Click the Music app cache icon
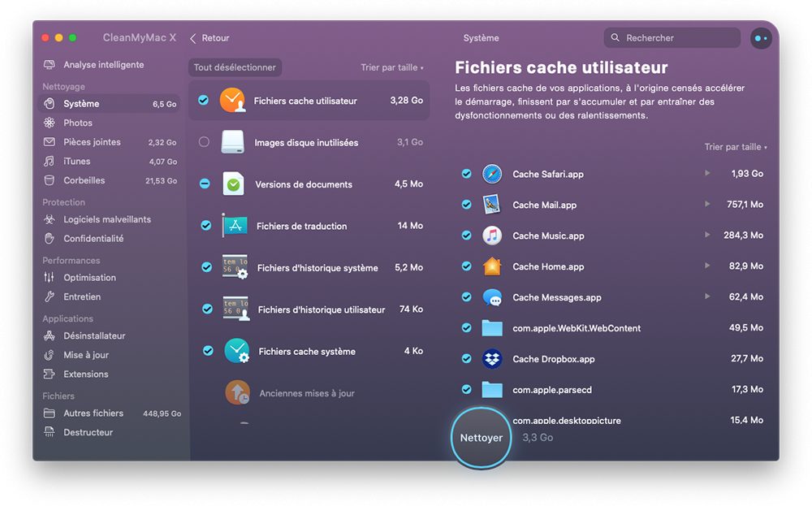Image resolution: width=812 pixels, height=506 pixels. point(492,236)
